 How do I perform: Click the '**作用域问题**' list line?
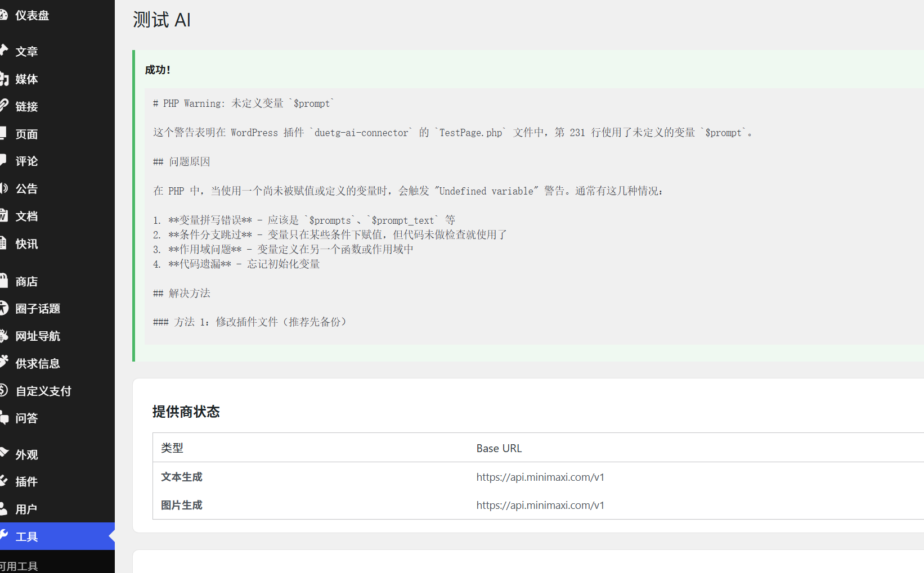283,250
